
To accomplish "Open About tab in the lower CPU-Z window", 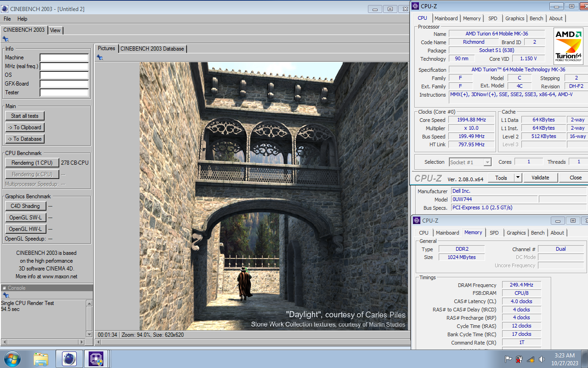I will 557,233.
